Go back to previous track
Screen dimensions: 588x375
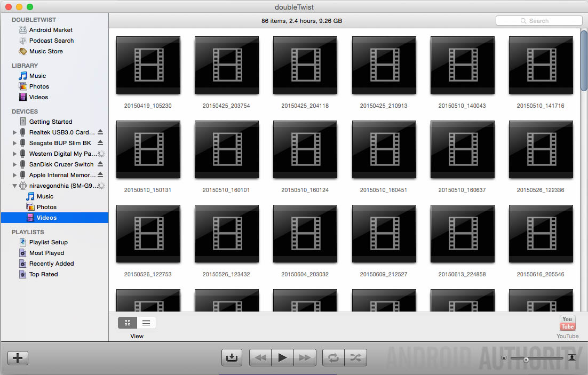point(260,358)
